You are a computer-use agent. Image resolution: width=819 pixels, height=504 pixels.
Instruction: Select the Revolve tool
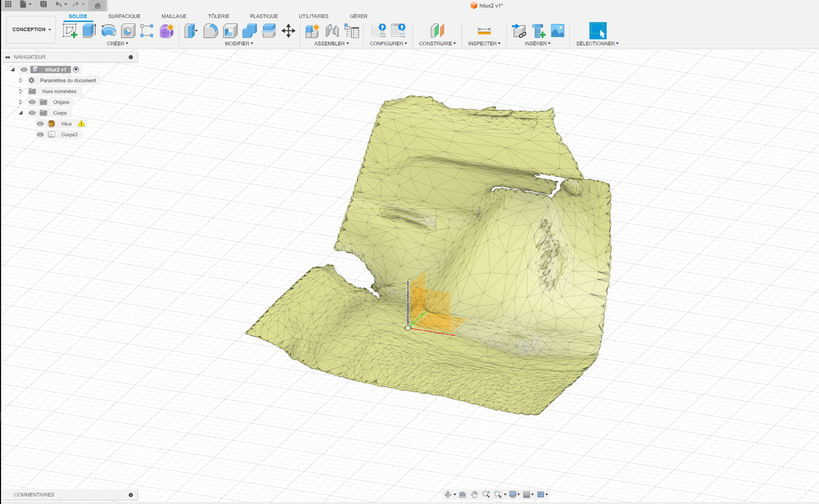(109, 31)
